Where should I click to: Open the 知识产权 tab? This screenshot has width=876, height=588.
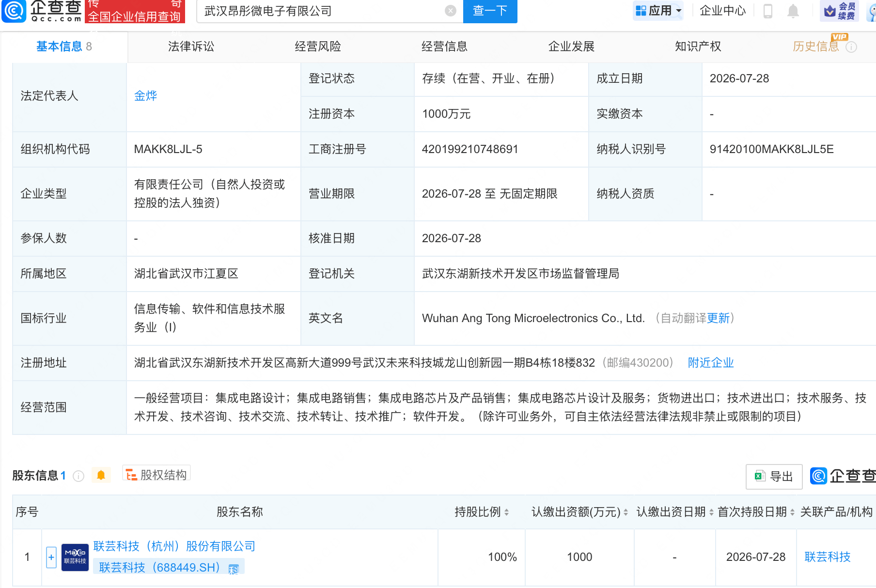click(x=698, y=46)
